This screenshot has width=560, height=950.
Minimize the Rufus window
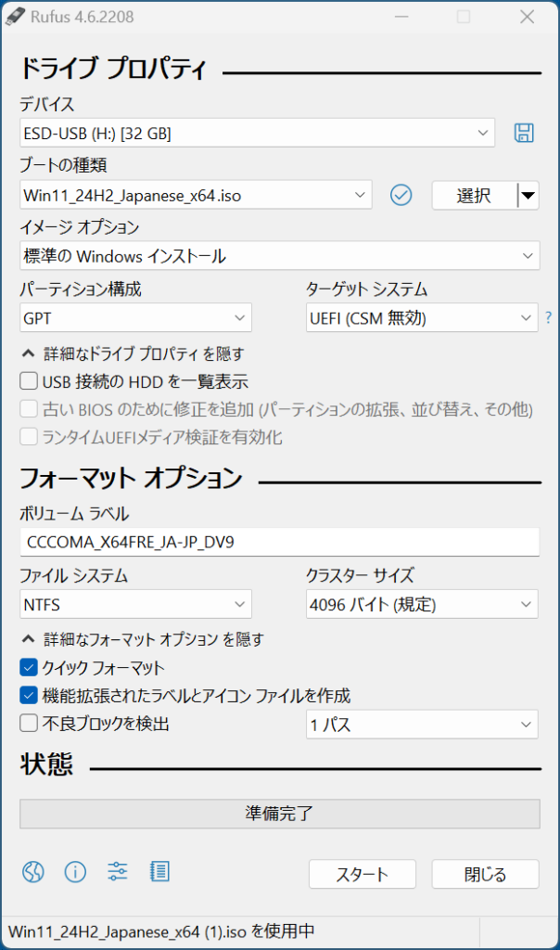tap(401, 17)
